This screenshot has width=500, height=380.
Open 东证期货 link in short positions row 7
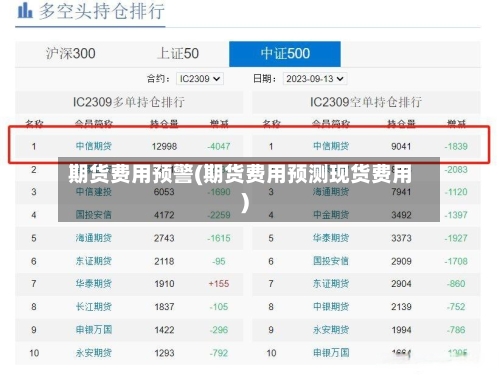(331, 284)
